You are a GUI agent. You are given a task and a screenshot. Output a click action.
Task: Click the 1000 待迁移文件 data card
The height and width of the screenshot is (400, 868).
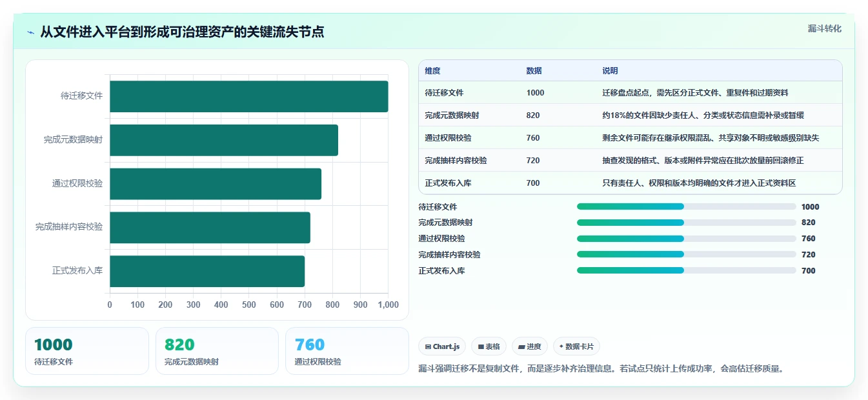click(87, 351)
